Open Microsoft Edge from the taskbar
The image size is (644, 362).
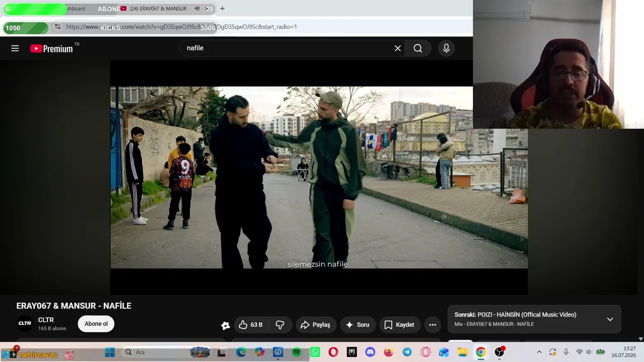pyautogui.click(x=241, y=352)
